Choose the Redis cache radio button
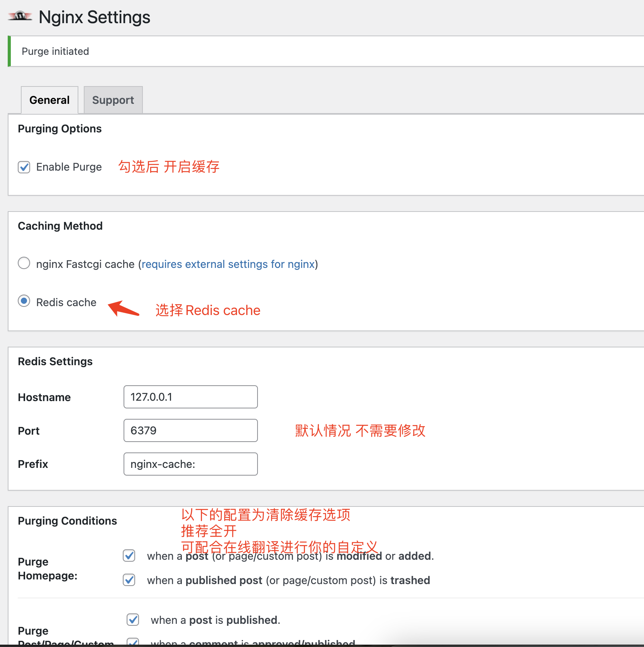Screen dimensions: 644x647 tap(24, 301)
